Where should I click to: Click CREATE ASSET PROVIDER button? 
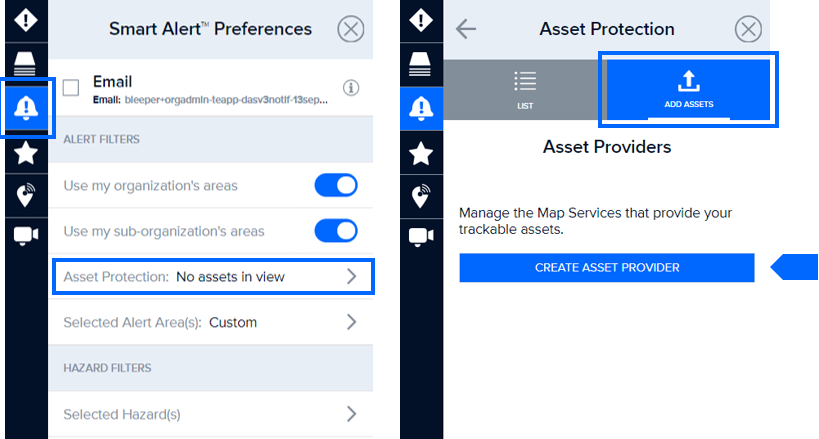607,268
